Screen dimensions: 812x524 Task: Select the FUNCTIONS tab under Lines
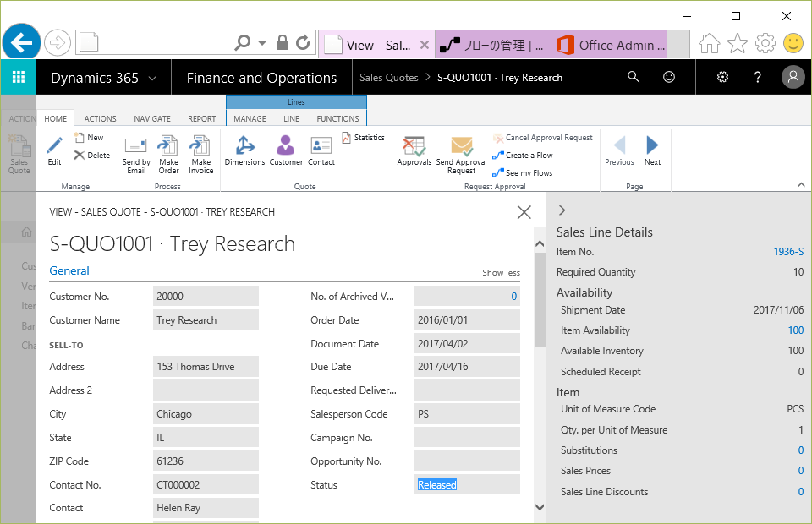(x=337, y=118)
